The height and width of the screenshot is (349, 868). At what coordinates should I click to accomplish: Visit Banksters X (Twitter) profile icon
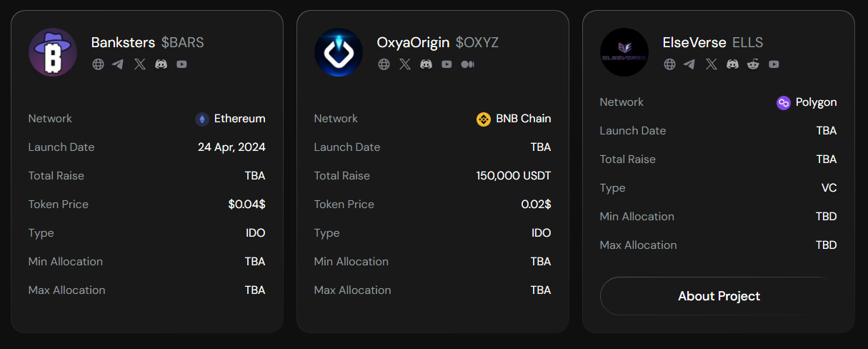(x=140, y=64)
